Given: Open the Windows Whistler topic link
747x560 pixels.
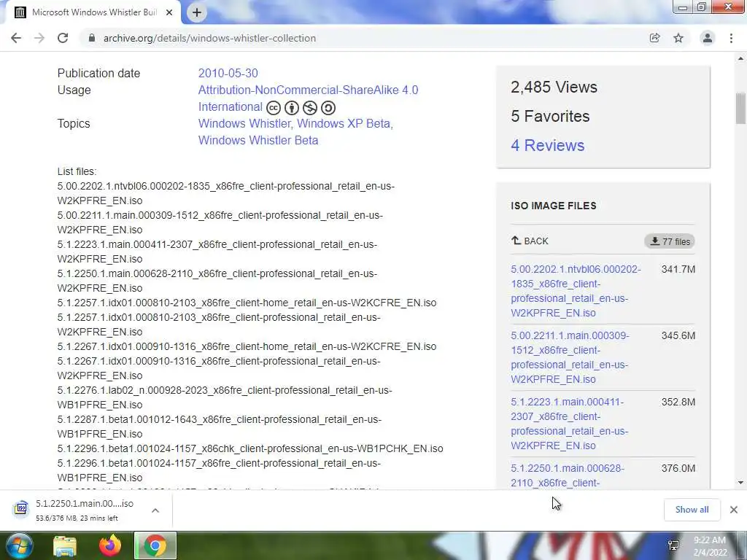Looking at the screenshot, I should 244,123.
